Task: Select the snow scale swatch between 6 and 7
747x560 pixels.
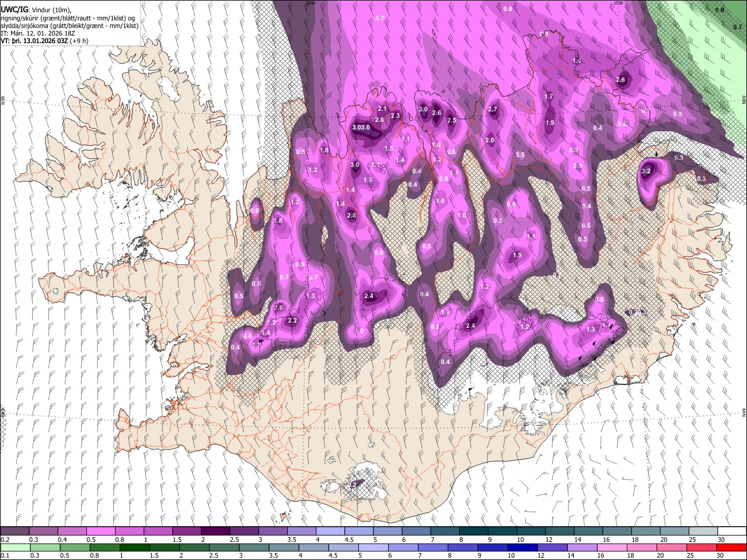Action: tap(417, 531)
